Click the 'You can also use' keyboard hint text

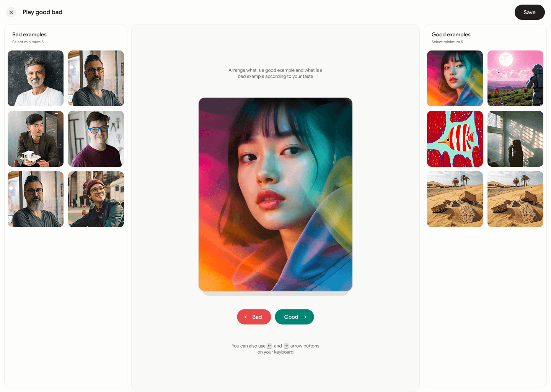pos(275,349)
